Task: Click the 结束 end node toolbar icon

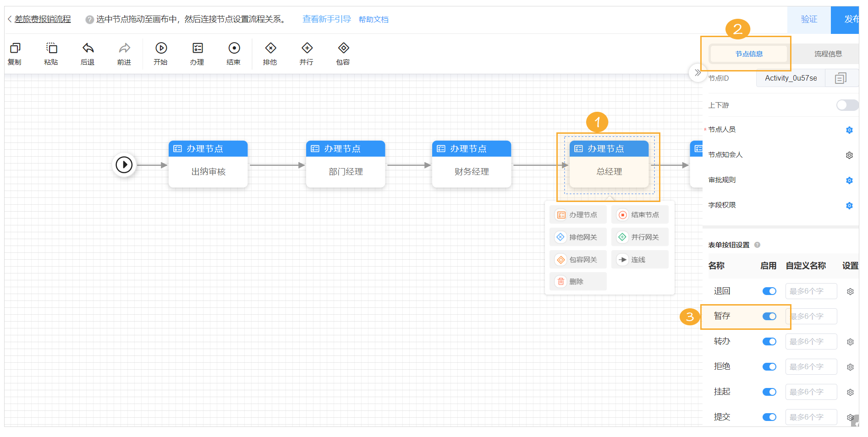Action: click(234, 49)
